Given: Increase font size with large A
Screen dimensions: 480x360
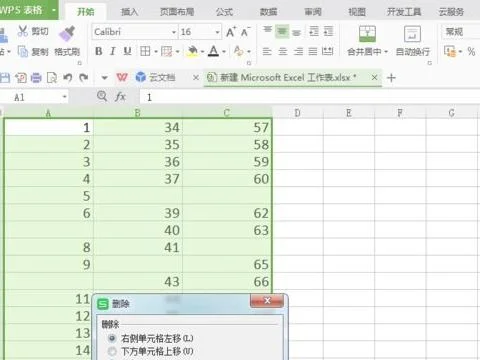Looking at the screenshot, I should [x=231, y=32].
